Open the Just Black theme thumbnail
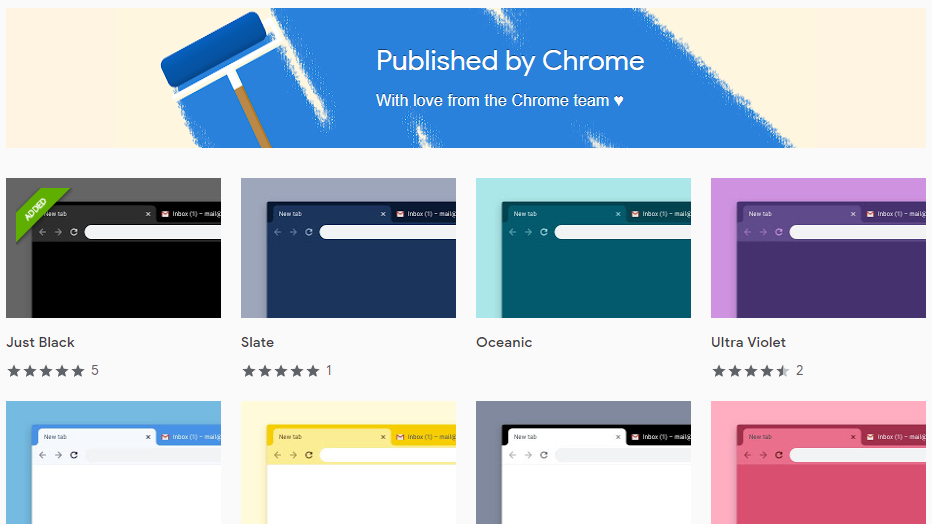The height and width of the screenshot is (524, 932). (x=114, y=248)
